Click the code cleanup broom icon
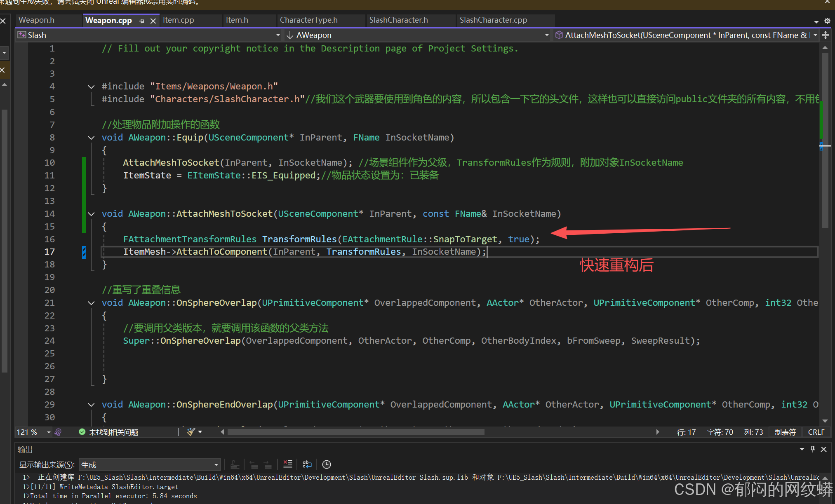835x504 pixels. coord(191,432)
